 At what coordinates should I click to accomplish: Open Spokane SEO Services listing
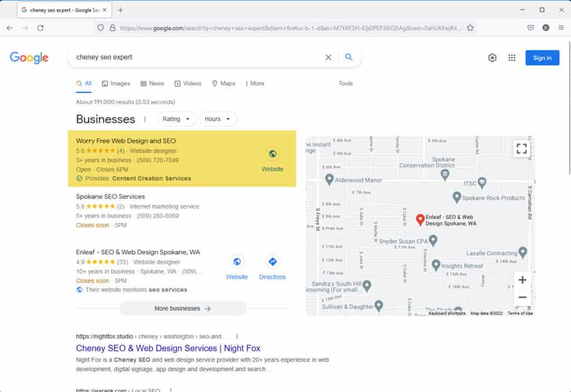coord(110,196)
